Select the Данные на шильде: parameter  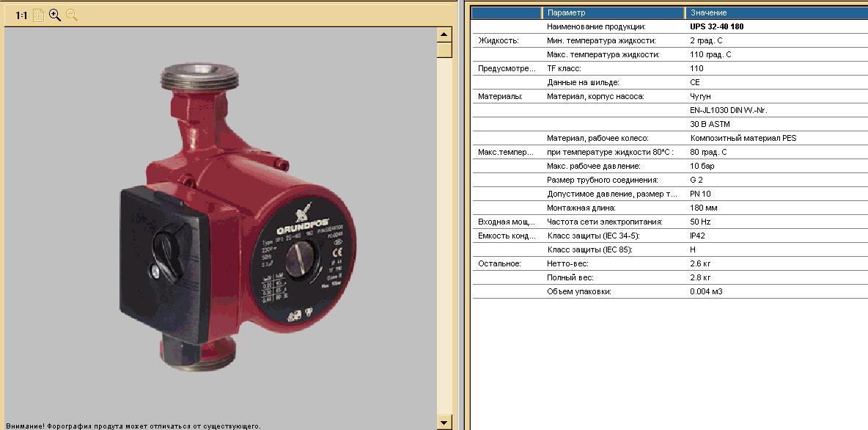click(x=583, y=83)
